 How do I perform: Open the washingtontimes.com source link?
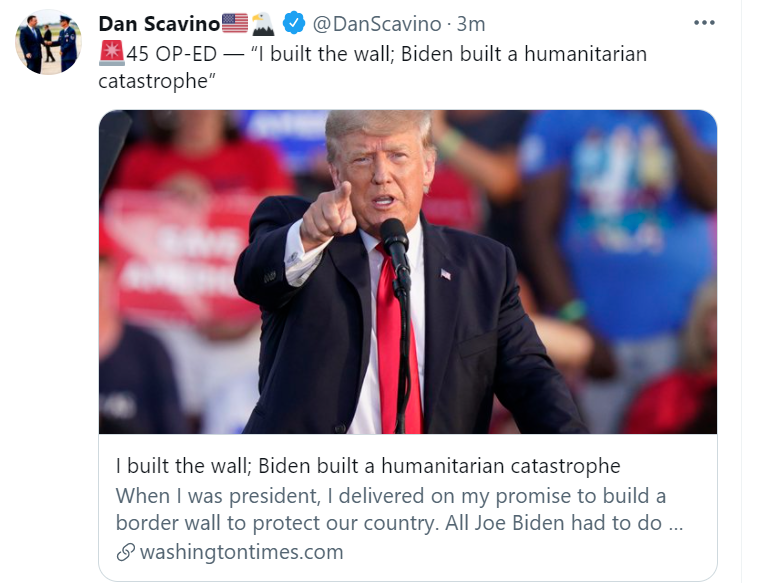point(241,552)
